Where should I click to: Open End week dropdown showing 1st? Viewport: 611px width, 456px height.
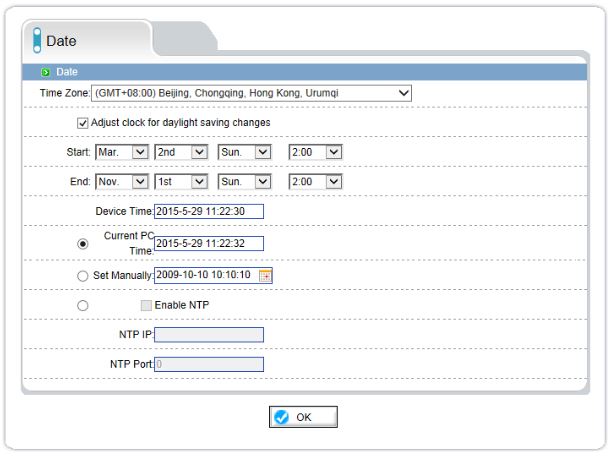(181, 182)
